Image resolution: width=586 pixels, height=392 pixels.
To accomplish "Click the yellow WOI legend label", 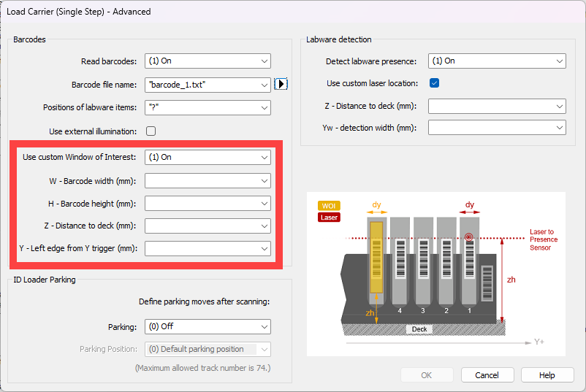I will 328,206.
